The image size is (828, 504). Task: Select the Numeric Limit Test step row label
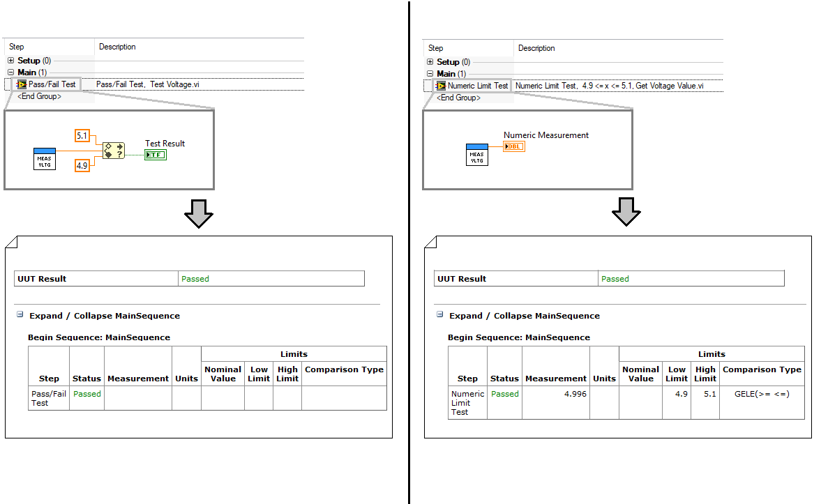478,86
